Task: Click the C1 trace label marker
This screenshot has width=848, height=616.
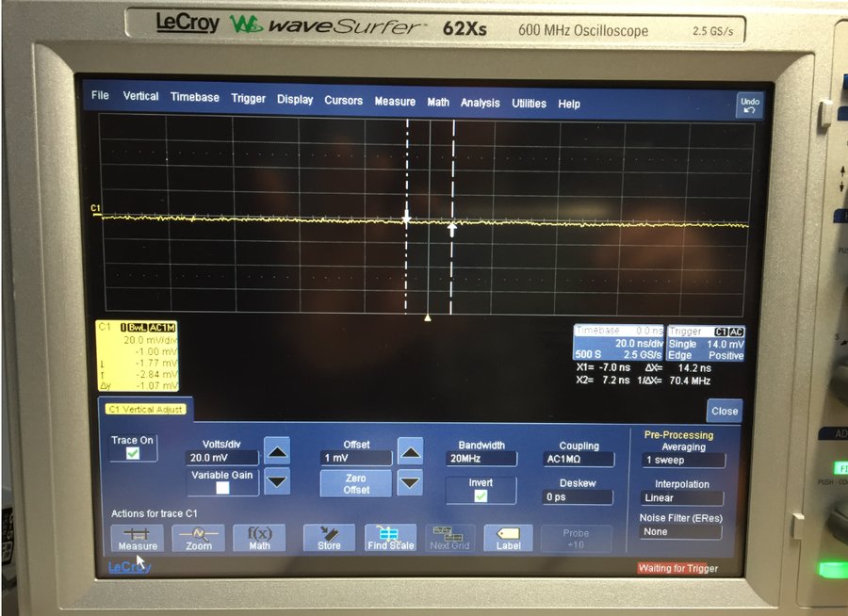Action: point(95,208)
